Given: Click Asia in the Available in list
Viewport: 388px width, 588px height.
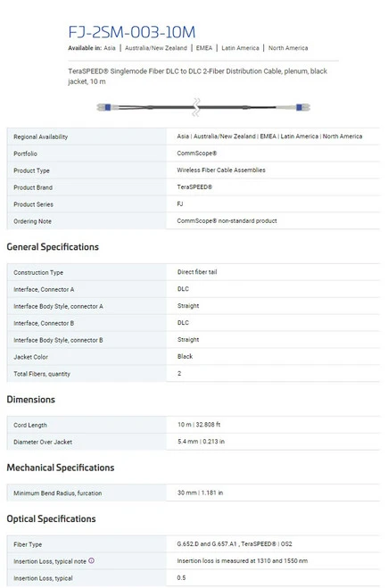Looking at the screenshot, I should 110,48.
